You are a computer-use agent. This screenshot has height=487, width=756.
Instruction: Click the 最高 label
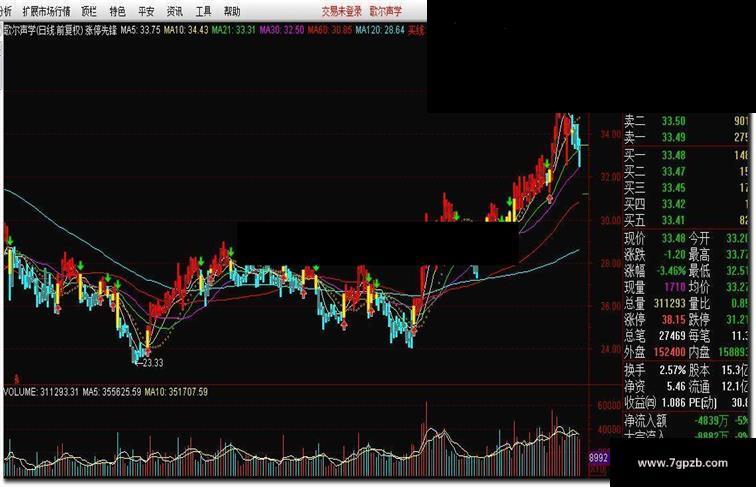(x=699, y=254)
